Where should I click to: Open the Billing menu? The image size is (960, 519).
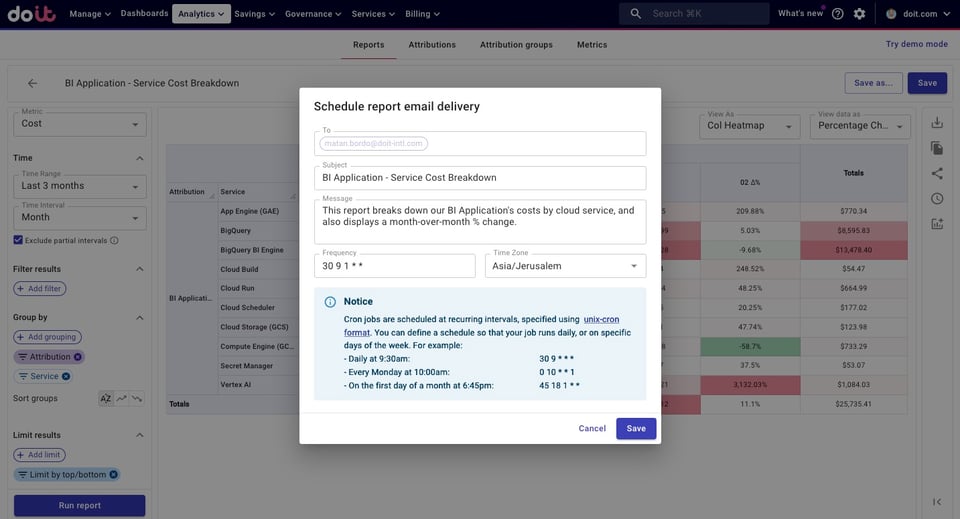click(422, 13)
